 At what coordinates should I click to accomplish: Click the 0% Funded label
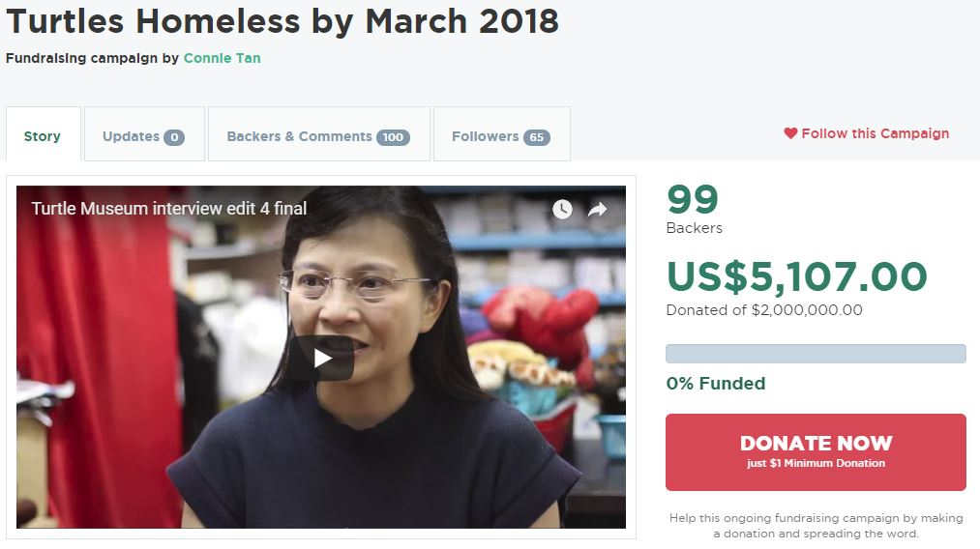(716, 383)
